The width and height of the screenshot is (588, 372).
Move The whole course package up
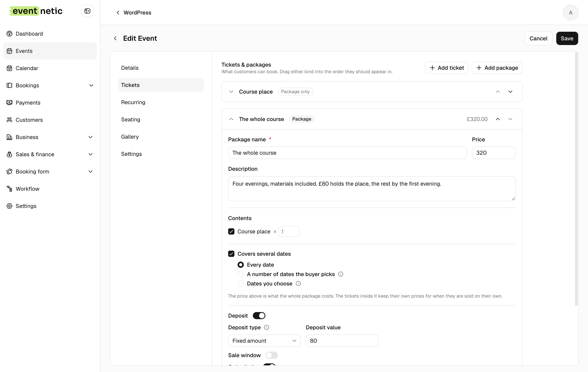pyautogui.click(x=498, y=119)
